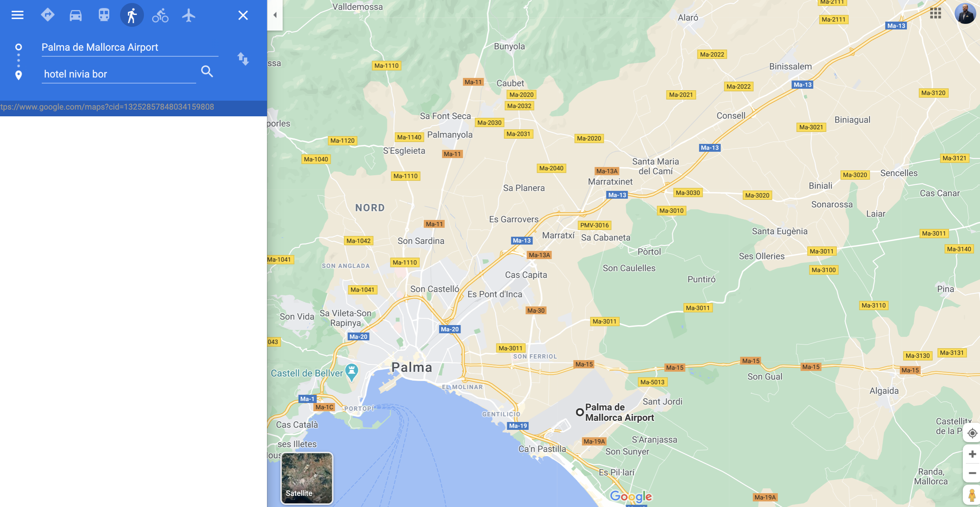
Task: Click the Es Pont d'Inca label
Action: [x=494, y=294]
